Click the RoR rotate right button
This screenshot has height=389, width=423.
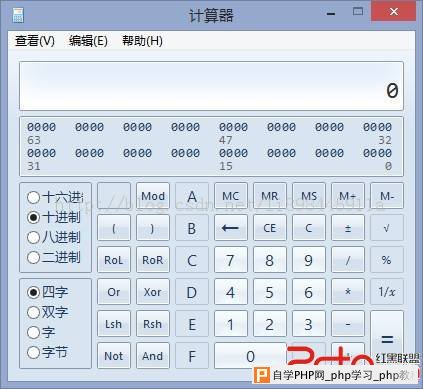coord(153,260)
